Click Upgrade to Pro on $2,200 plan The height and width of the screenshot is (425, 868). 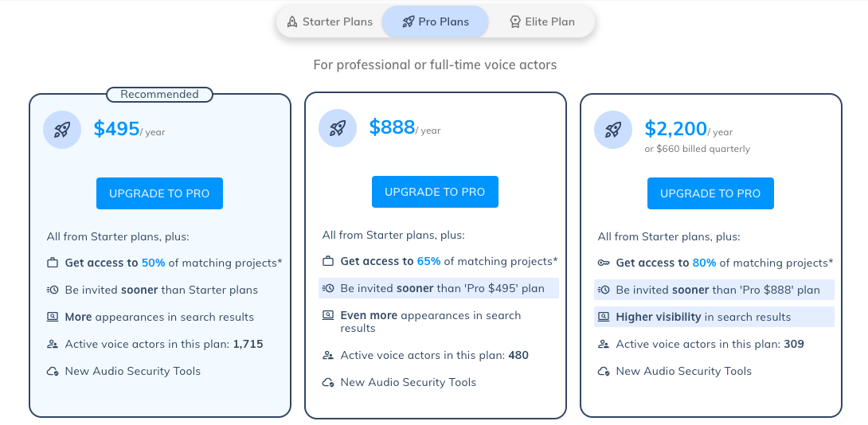pos(710,193)
